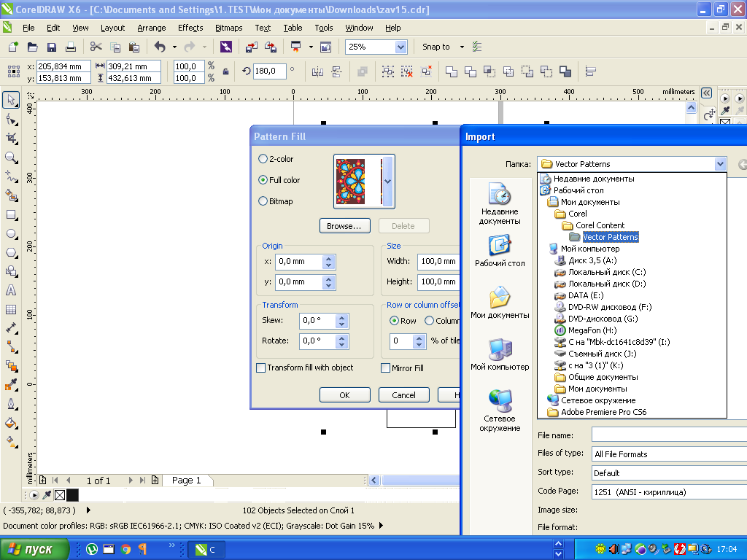Click OK in Pattern Fill dialog
This screenshot has width=747, height=560.
(344, 395)
